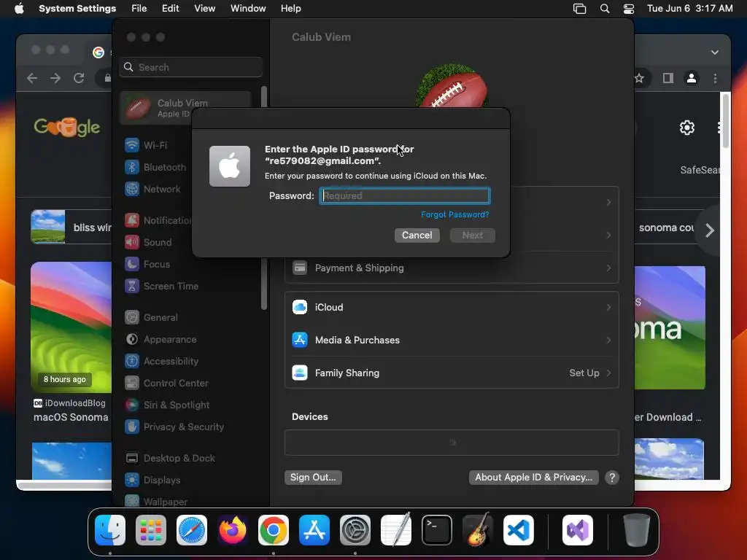747x560 pixels.
Task: Click the help question mark button
Action: point(612,477)
